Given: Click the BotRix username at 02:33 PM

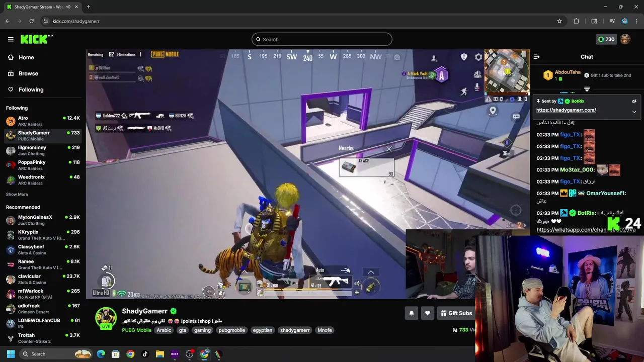Looking at the screenshot, I should tap(587, 213).
